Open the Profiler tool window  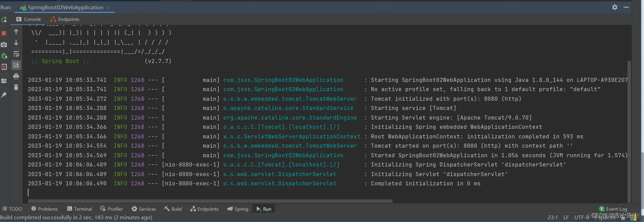112,209
